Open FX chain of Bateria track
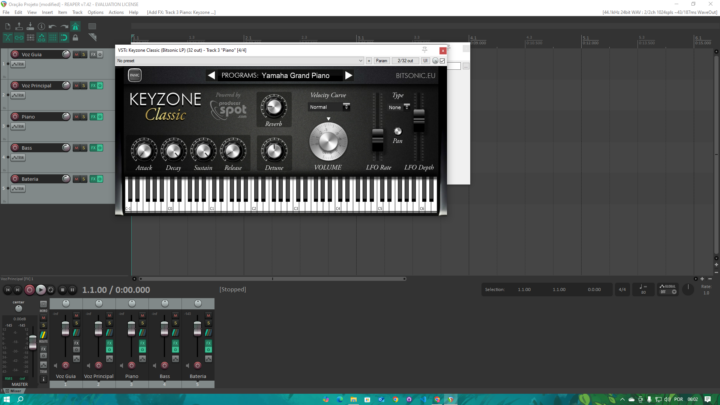The height and width of the screenshot is (405, 720). click(x=93, y=179)
